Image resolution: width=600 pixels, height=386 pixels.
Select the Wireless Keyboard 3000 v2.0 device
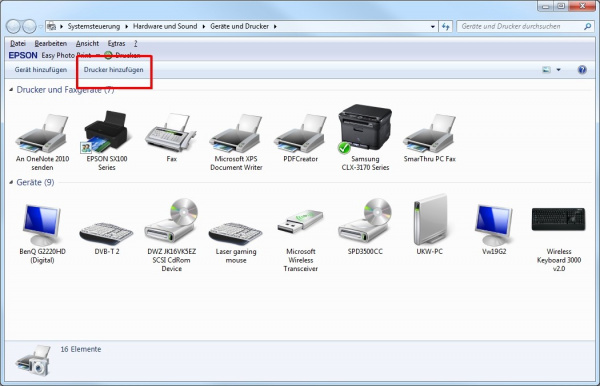coord(559,239)
